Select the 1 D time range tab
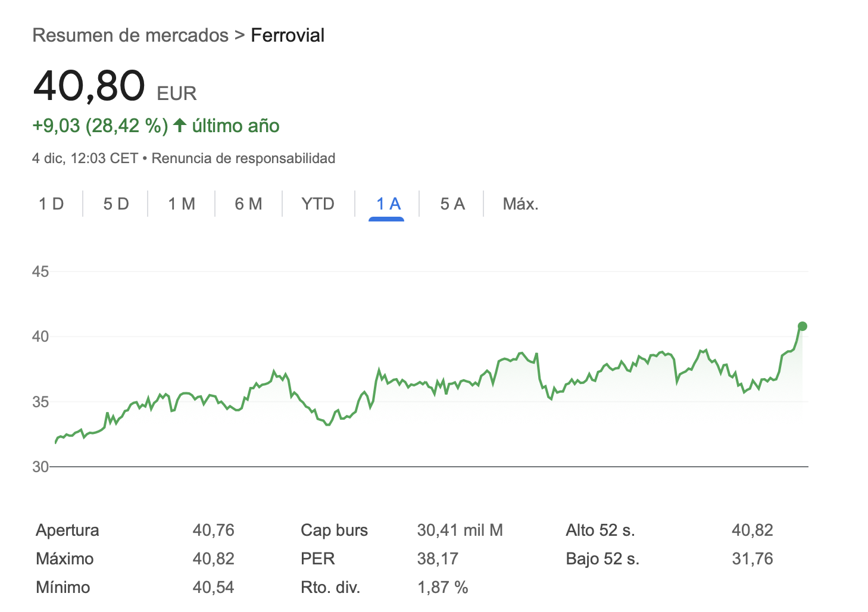This screenshot has height=612, width=868. [x=51, y=204]
